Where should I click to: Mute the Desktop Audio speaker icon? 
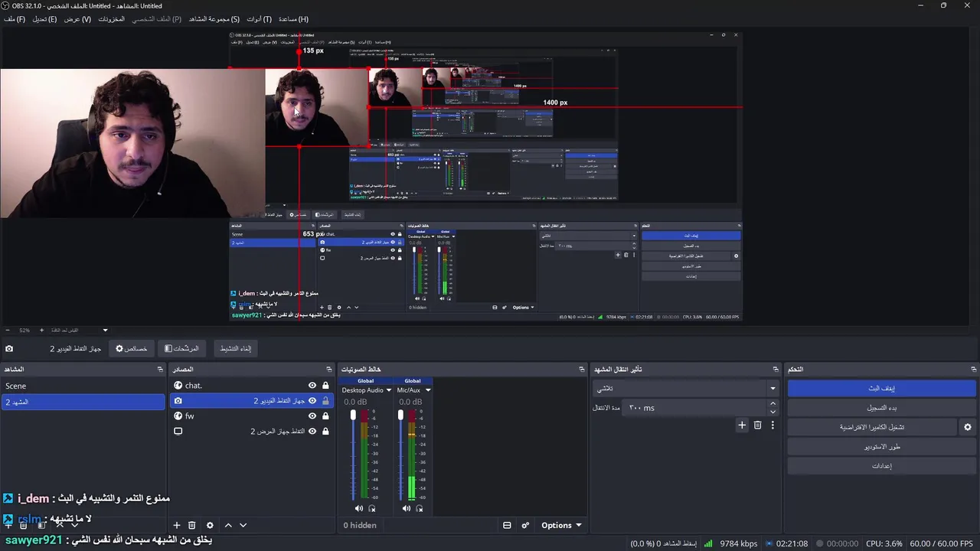point(359,508)
